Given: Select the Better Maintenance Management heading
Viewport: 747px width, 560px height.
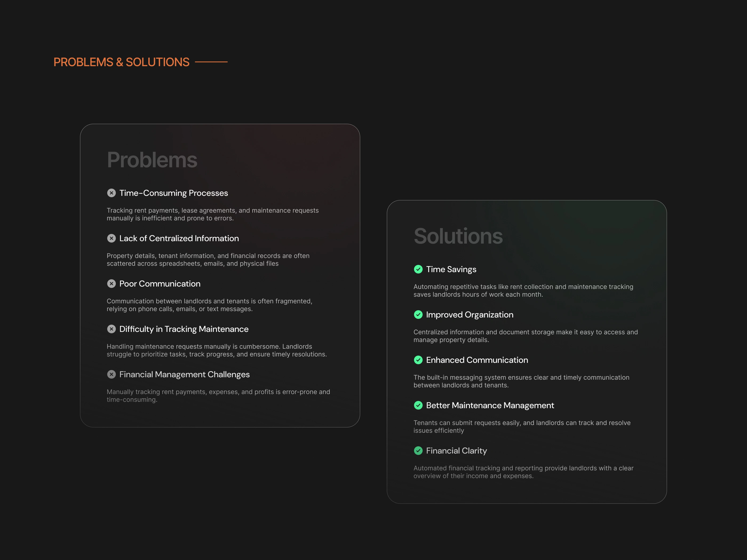Looking at the screenshot, I should tap(490, 406).
